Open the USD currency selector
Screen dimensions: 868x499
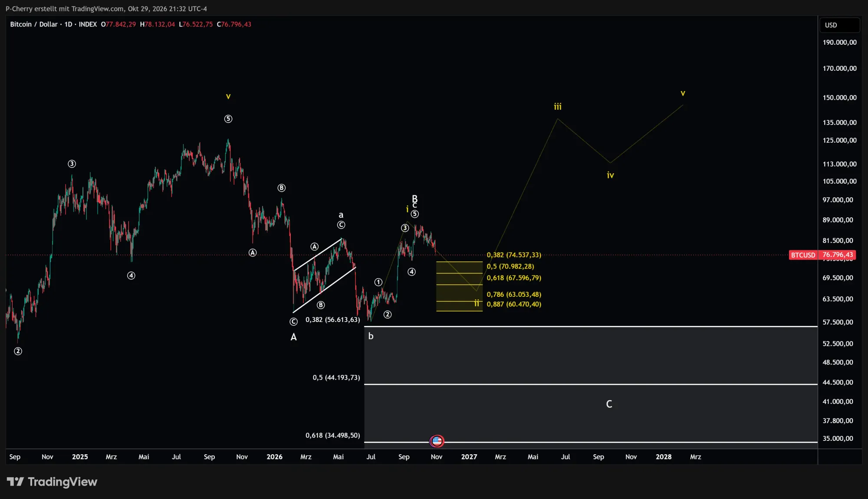[x=839, y=25]
